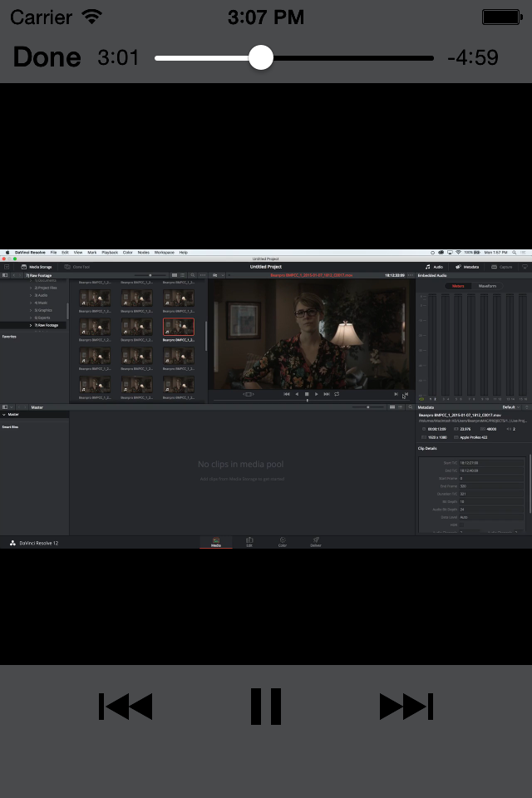Viewport: 532px width, 798px height.
Task: Open the viewer options ellipsis menu
Action: [x=411, y=275]
